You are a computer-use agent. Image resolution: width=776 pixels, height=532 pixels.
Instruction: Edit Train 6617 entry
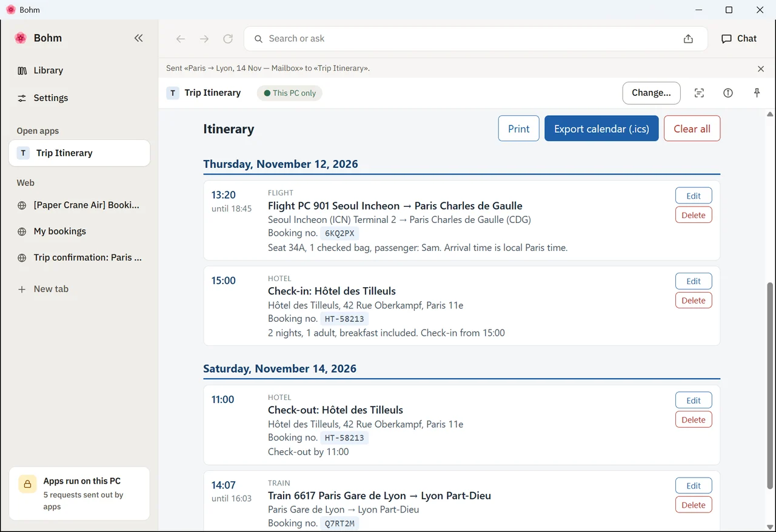(694, 486)
